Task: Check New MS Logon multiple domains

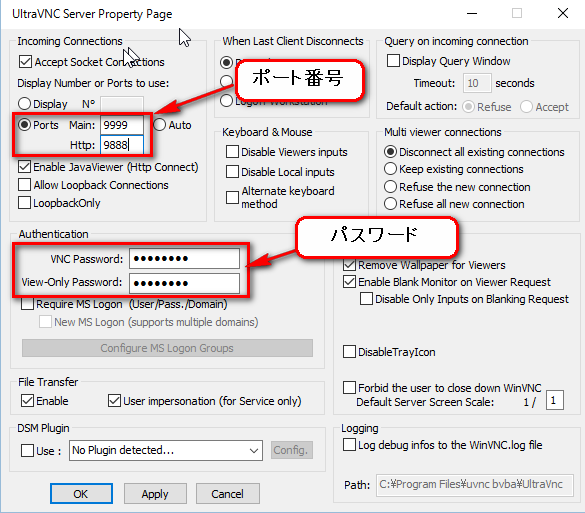Action: point(46,322)
